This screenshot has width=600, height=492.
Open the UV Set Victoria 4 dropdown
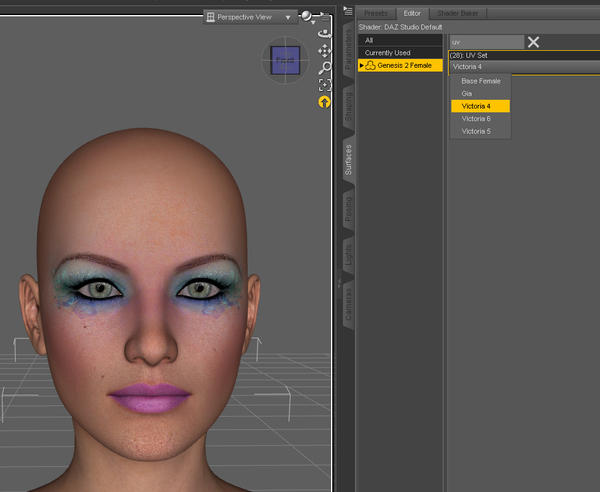click(524, 67)
